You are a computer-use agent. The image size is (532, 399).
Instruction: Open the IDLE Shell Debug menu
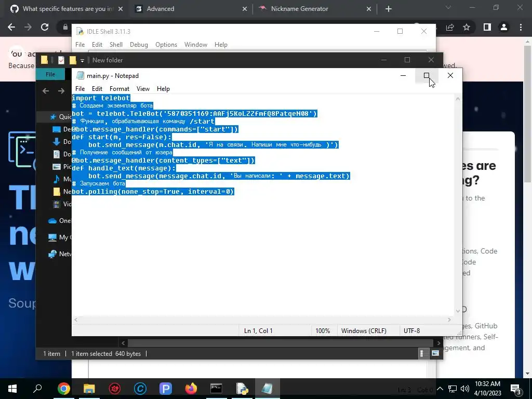(x=139, y=45)
